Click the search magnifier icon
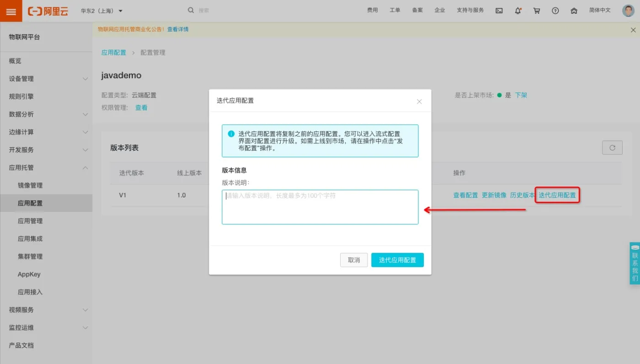 (191, 10)
